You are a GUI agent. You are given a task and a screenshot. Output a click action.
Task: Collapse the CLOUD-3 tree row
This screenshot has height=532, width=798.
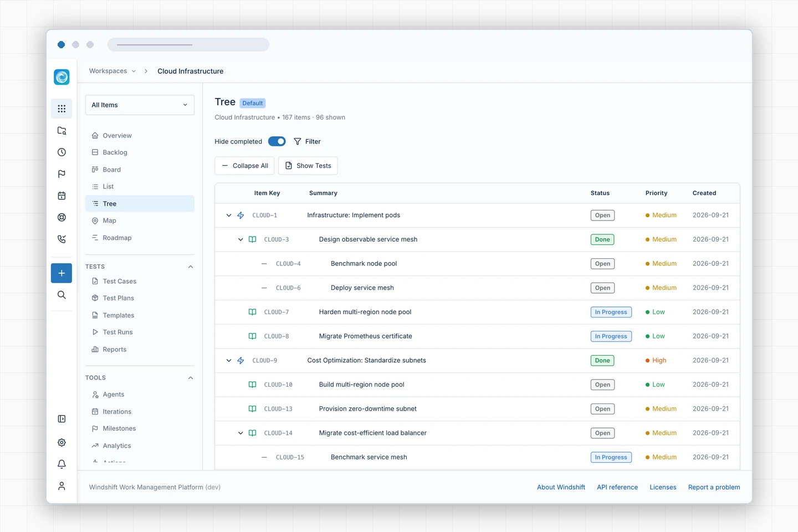241,239
